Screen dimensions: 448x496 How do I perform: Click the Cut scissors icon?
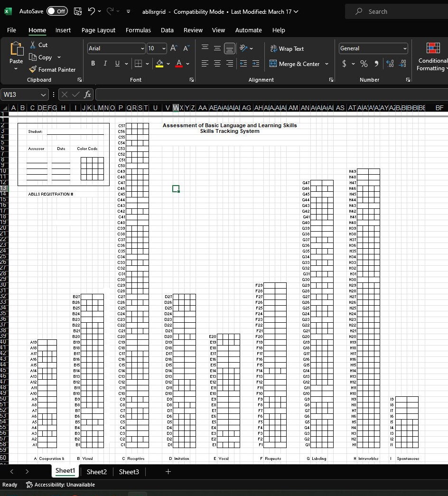(33, 45)
